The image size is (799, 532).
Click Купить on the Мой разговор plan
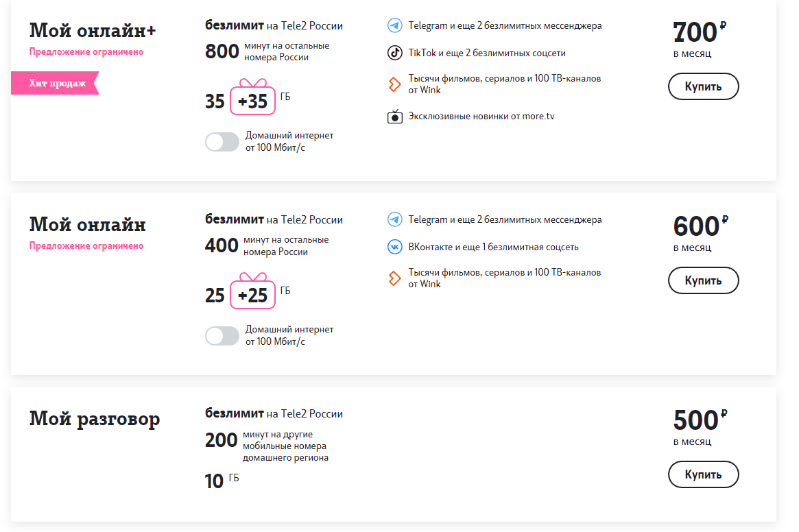coord(703,474)
